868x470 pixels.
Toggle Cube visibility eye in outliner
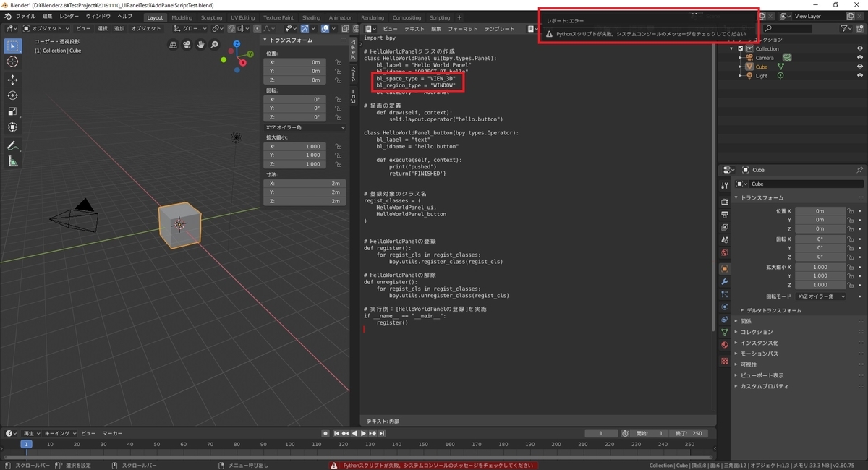(x=859, y=67)
